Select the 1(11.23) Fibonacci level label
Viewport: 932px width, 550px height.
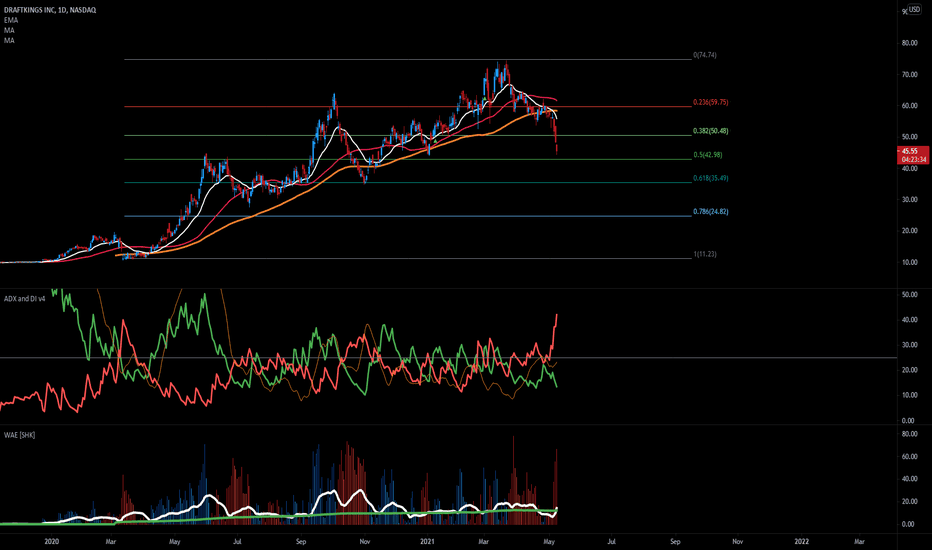[x=705, y=254]
